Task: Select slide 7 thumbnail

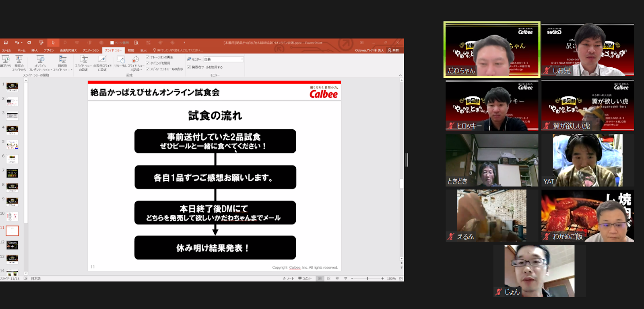Action: [12, 173]
